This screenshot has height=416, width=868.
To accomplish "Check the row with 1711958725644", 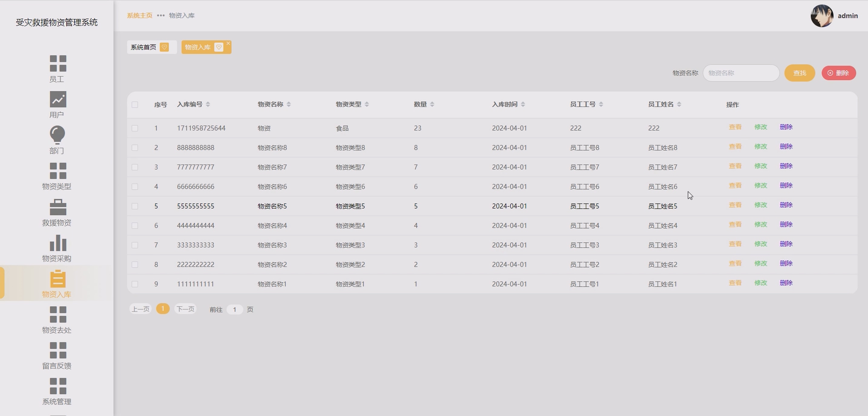I will pyautogui.click(x=135, y=128).
